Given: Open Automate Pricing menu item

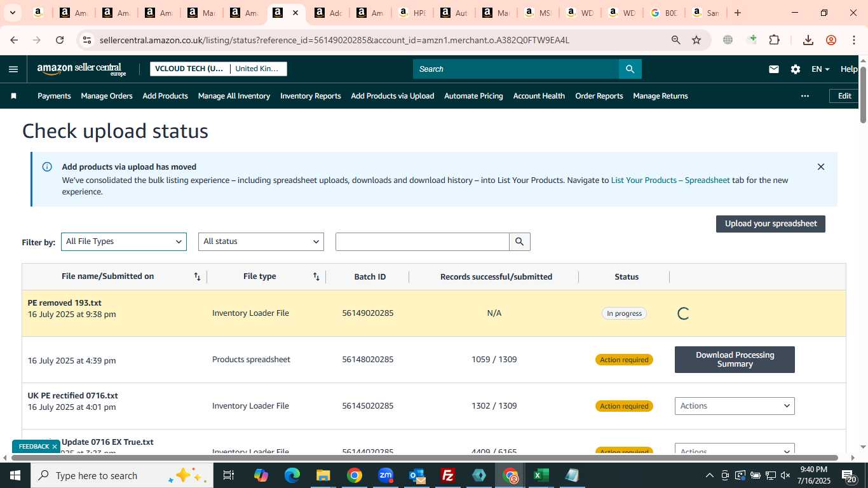Looking at the screenshot, I should (x=473, y=96).
